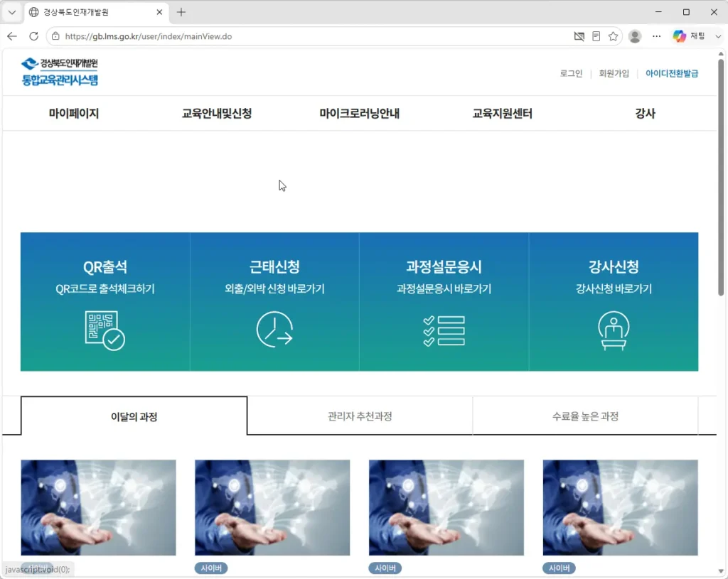728x579 pixels.
Task: Select the 이달의 과정 tab
Action: tap(134, 416)
